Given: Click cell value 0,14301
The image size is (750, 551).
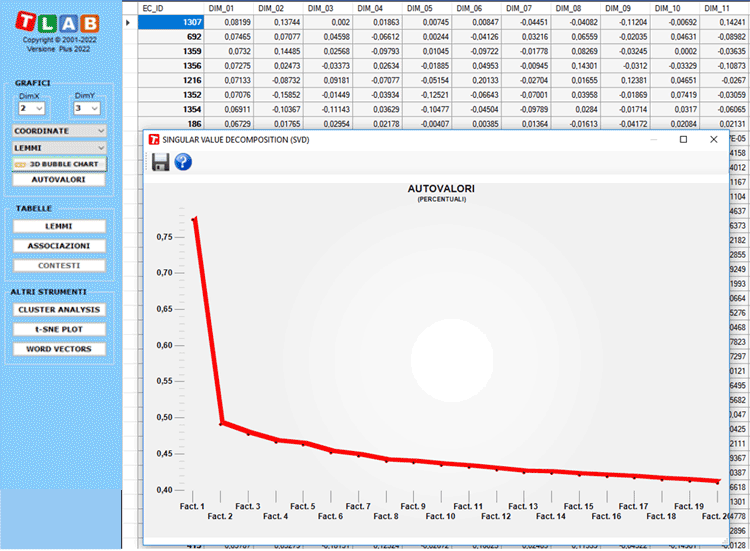Looking at the screenshot, I should tap(576, 66).
